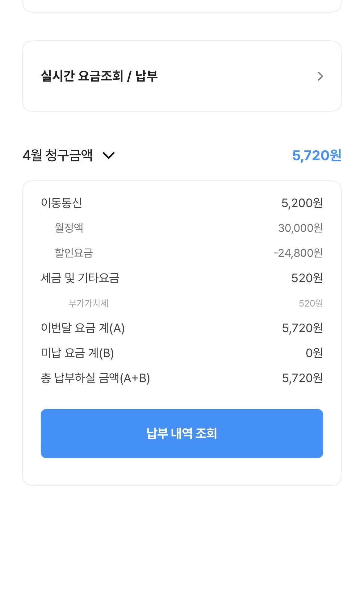Select the 세금 및 기타요금 row
Viewport: 364px width, 614px height.
[80, 278]
